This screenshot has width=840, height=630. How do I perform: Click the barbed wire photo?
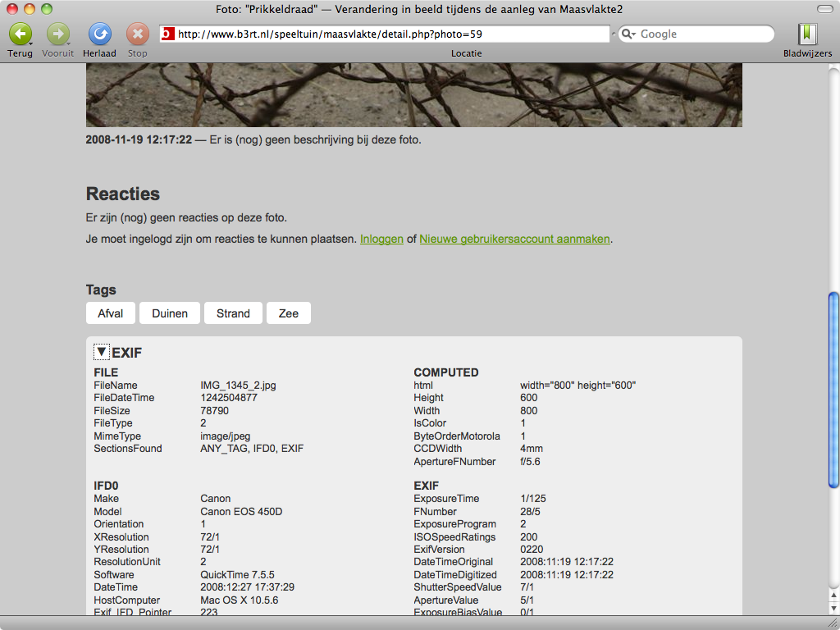[x=414, y=95]
